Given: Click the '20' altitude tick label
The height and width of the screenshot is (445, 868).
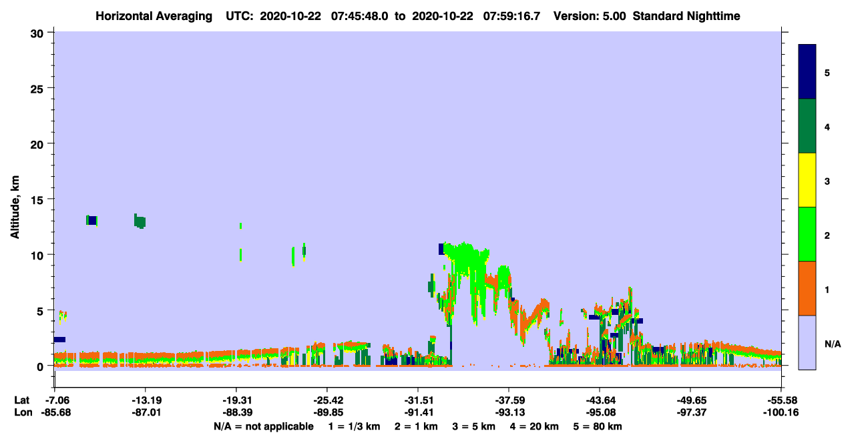Looking at the screenshot, I should pos(39,143).
